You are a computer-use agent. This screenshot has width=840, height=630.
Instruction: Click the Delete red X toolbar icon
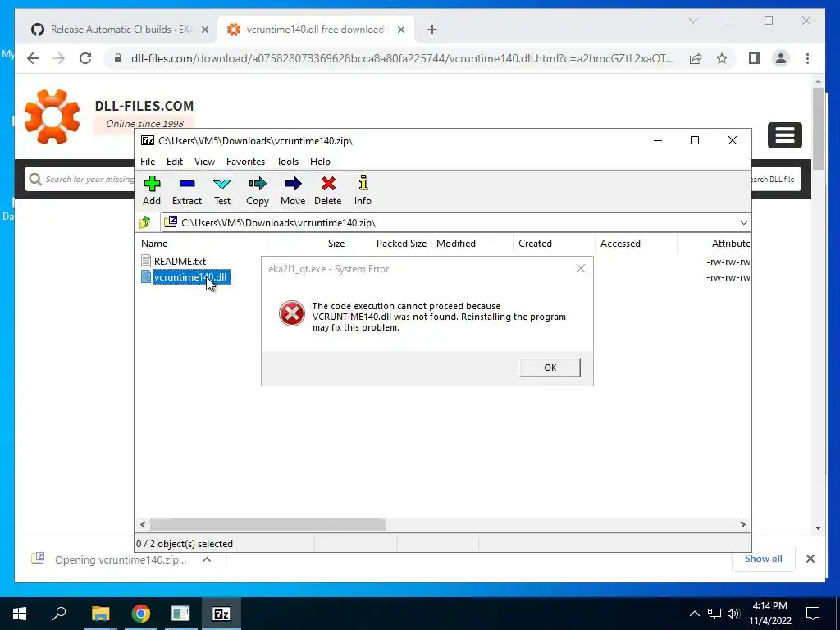[x=328, y=190]
